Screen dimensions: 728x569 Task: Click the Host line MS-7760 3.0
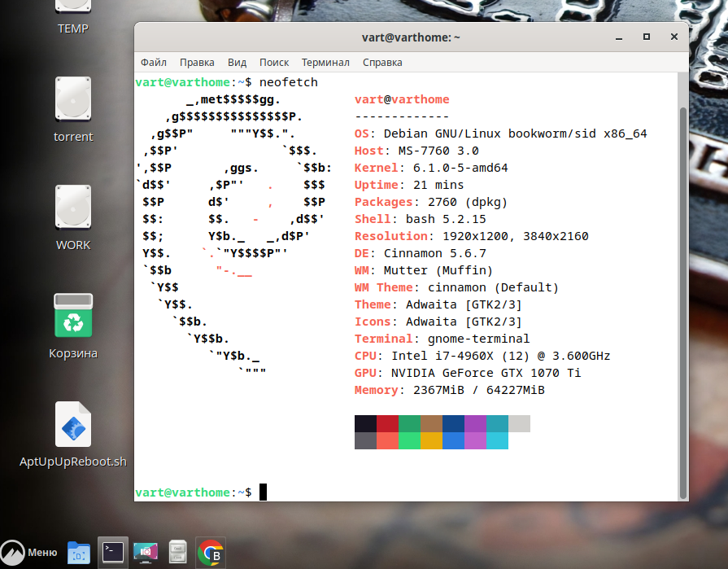[x=416, y=151]
